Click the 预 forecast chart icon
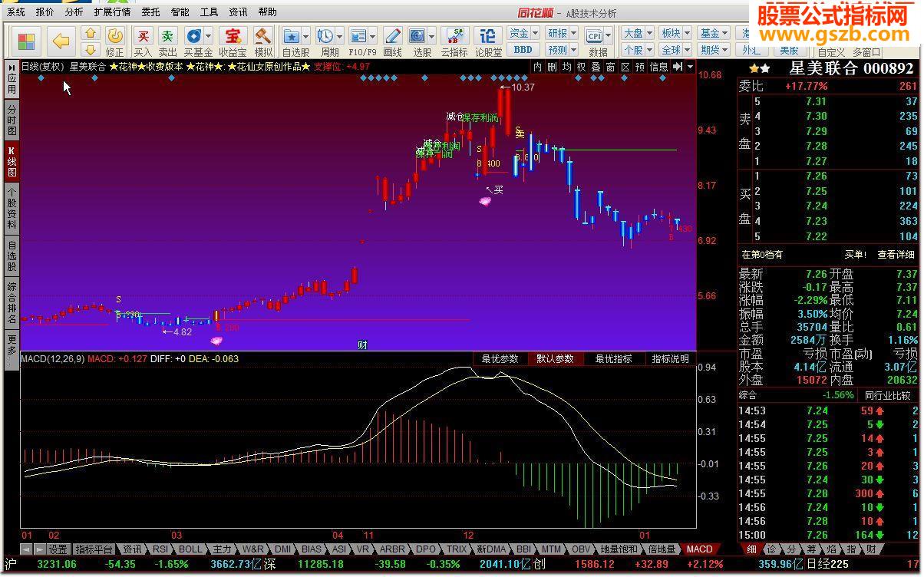 click(639, 67)
